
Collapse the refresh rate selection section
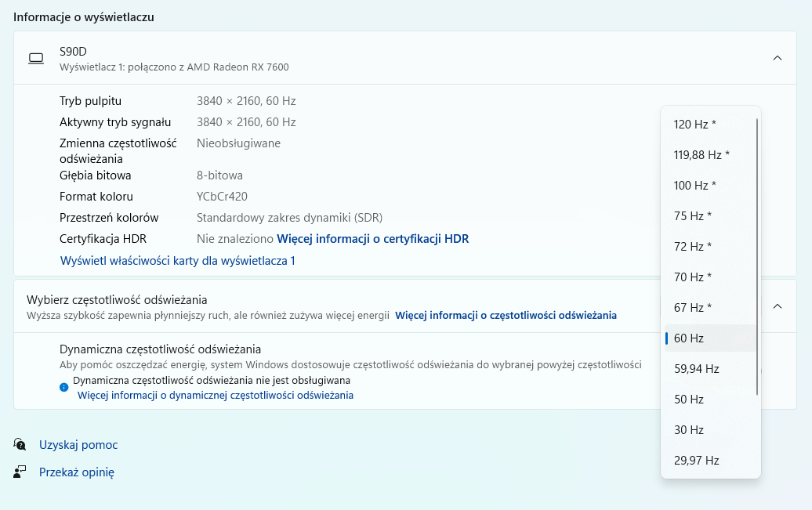[778, 306]
